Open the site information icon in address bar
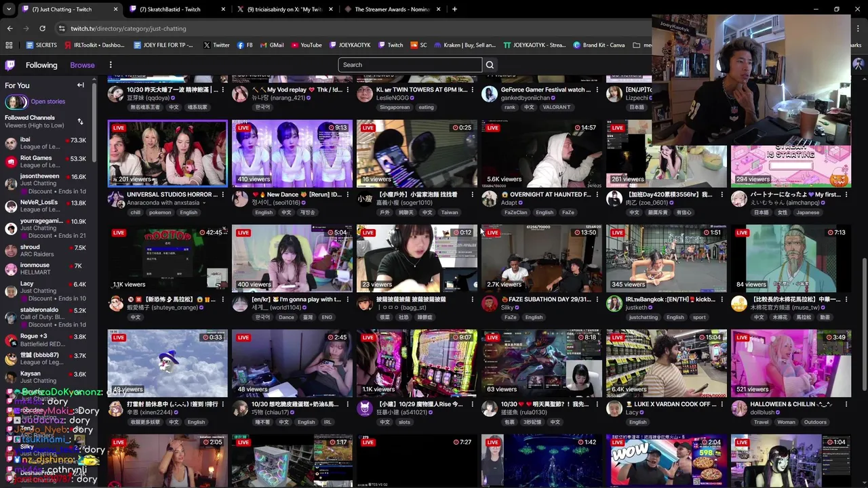The width and height of the screenshot is (868, 488). [x=62, y=28]
